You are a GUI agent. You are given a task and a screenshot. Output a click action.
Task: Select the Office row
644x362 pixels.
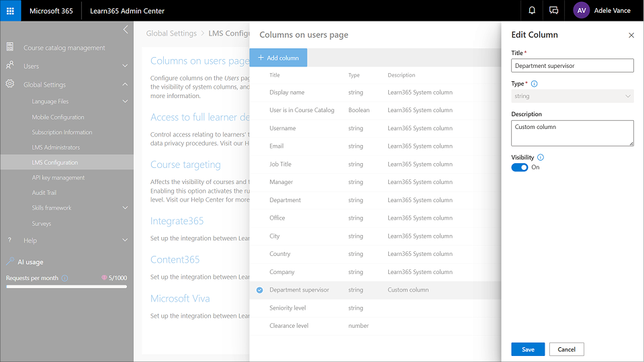(x=375, y=218)
